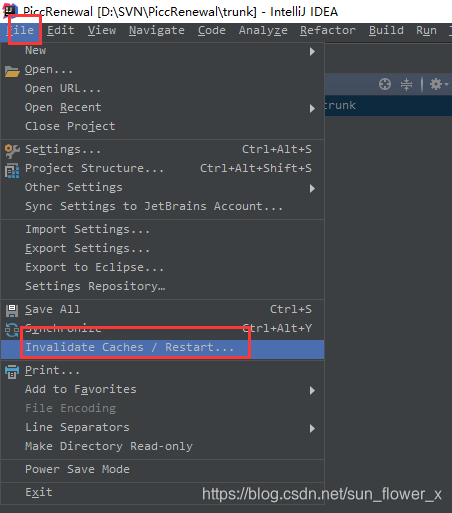452x513 pixels.
Task: Open Settings... from the menu
Action: click(162, 150)
